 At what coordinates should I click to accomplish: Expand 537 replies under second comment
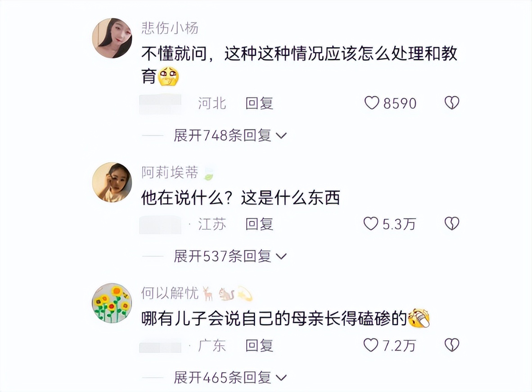click(230, 257)
